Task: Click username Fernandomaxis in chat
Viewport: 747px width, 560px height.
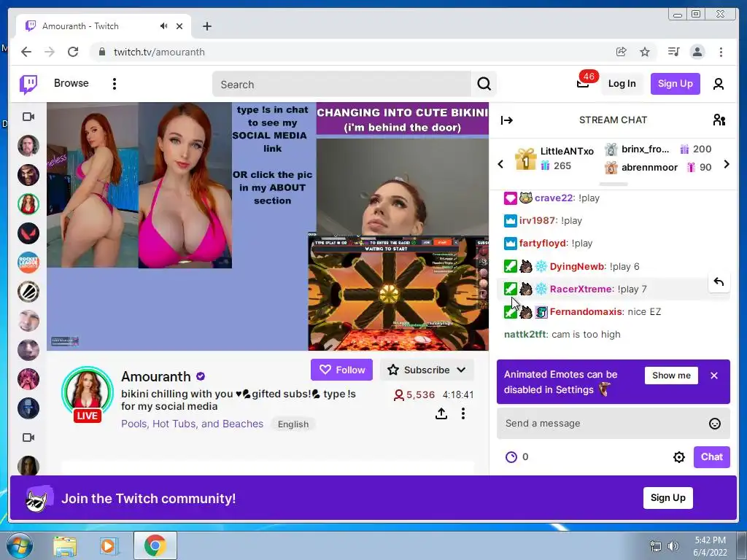Action: [586, 312]
